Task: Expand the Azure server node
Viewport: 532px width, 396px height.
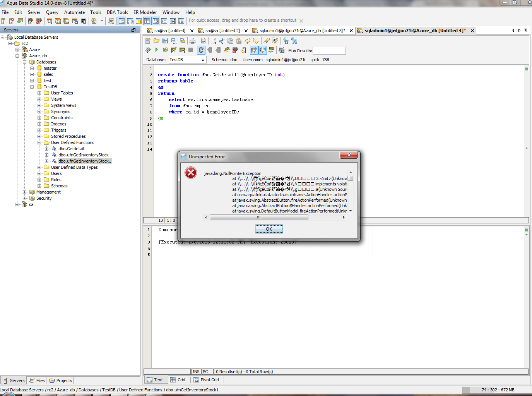Action: [17, 50]
